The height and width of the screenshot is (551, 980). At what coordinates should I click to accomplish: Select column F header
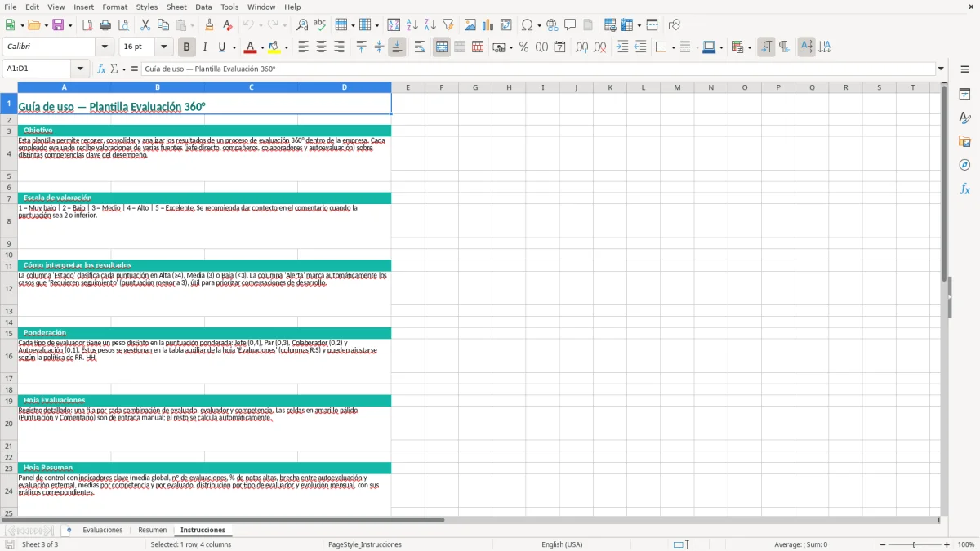[442, 87]
